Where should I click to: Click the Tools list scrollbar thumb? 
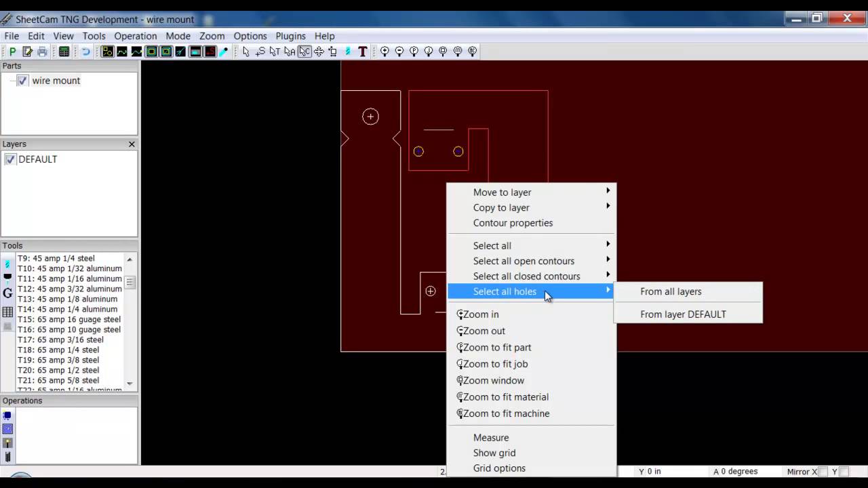pos(130,282)
